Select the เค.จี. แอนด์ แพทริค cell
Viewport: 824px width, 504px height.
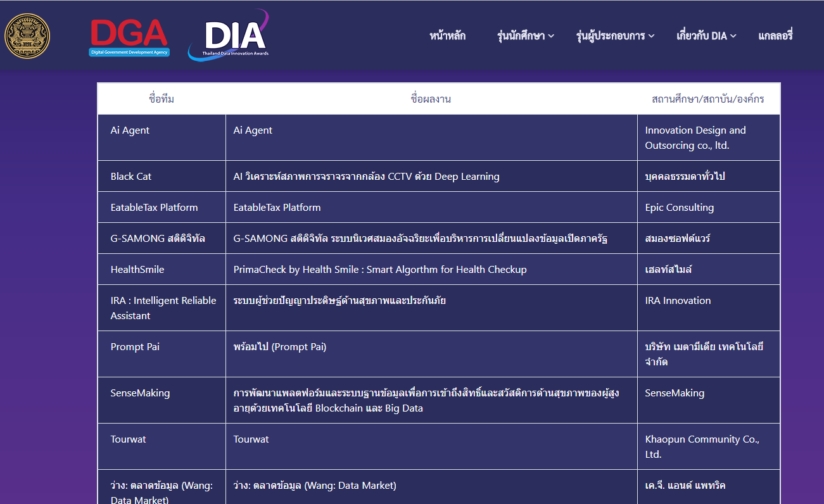pos(708,487)
